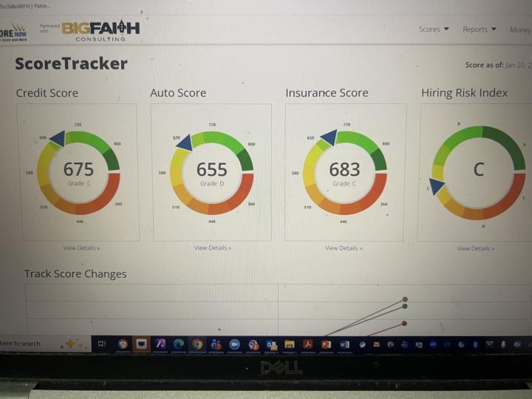Click the Insurance Score gauge showing 683
Screen dimensions: 532x399
click(x=344, y=173)
